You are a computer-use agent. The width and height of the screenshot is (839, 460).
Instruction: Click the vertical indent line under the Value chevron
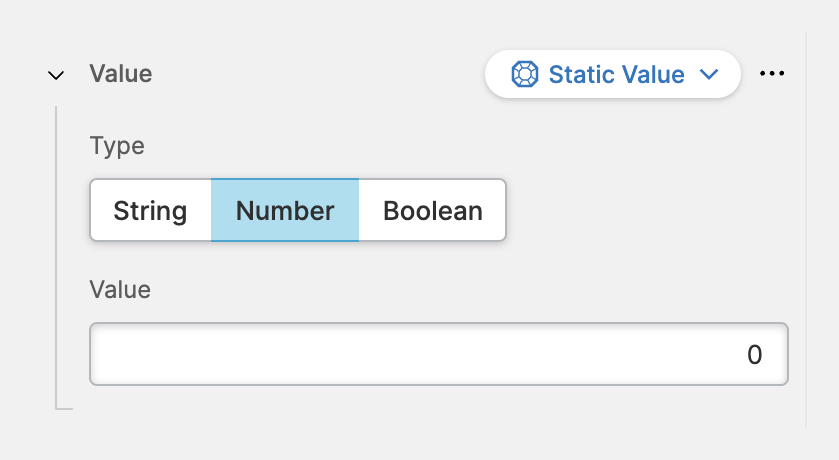pos(56,250)
